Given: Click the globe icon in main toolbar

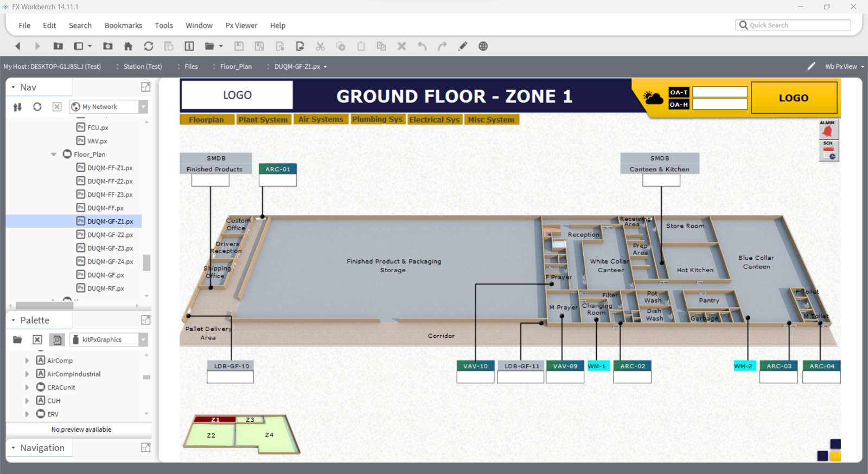Looking at the screenshot, I should 483,46.
